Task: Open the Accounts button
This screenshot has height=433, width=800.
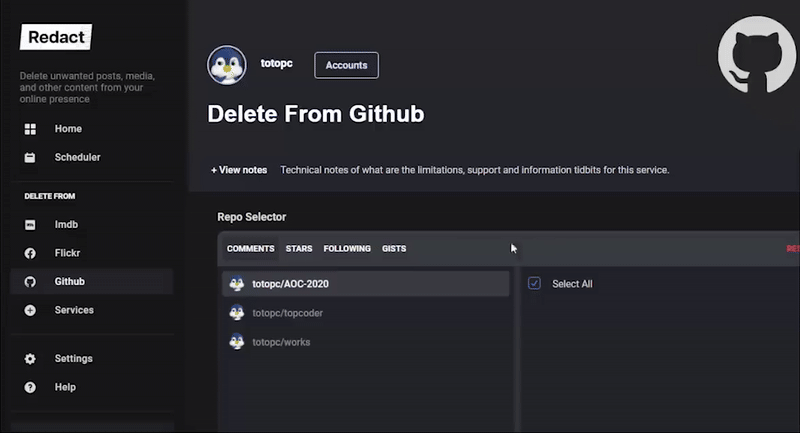Action: tap(346, 65)
